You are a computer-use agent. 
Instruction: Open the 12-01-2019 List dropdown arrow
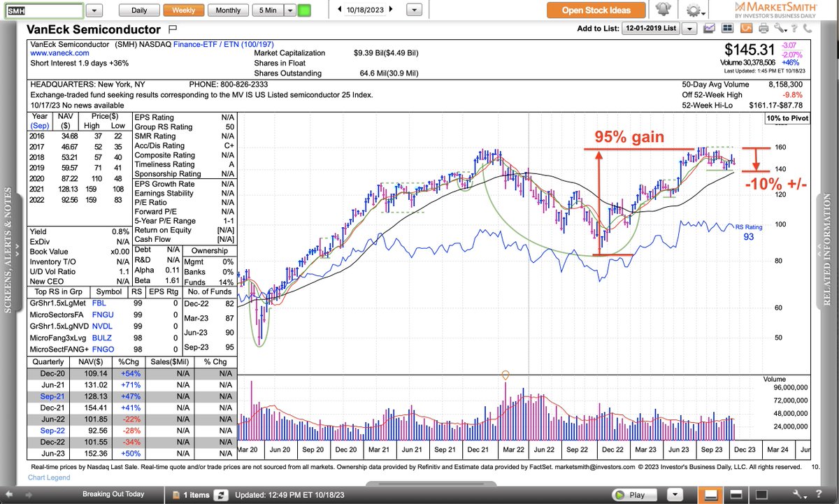coord(689,29)
